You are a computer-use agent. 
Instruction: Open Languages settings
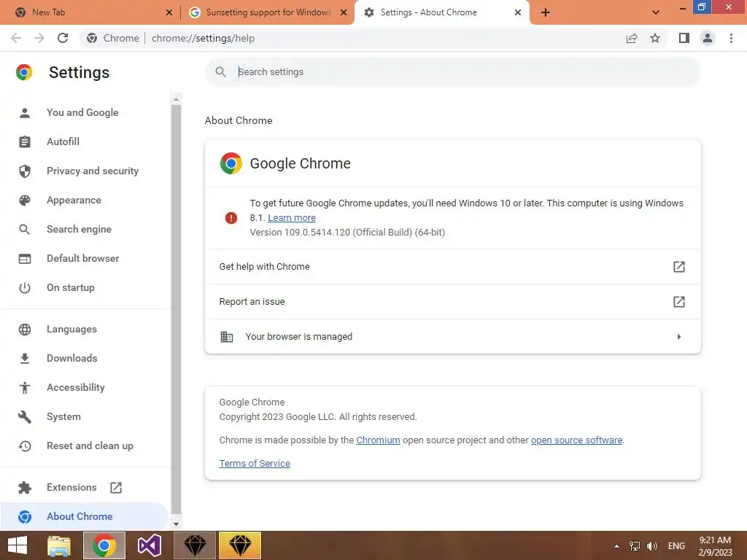point(71,329)
